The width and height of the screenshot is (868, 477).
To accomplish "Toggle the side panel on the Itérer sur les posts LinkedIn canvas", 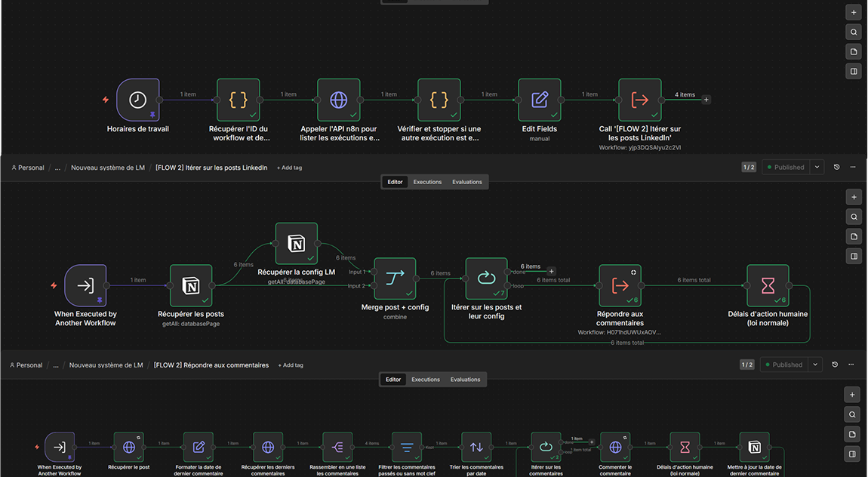I will tap(854, 256).
